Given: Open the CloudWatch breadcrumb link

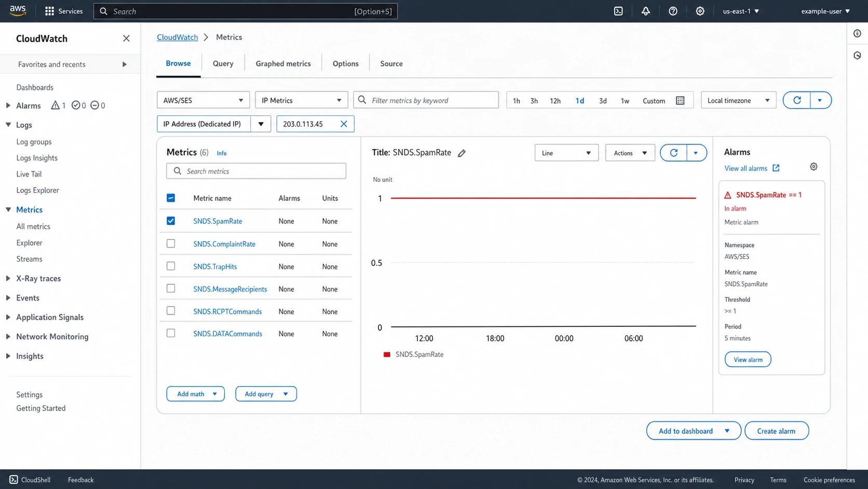Looking at the screenshot, I should coord(177,37).
